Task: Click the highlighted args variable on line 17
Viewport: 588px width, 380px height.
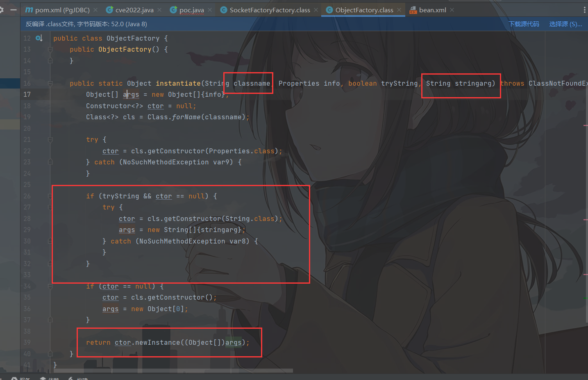Action: [x=130, y=94]
